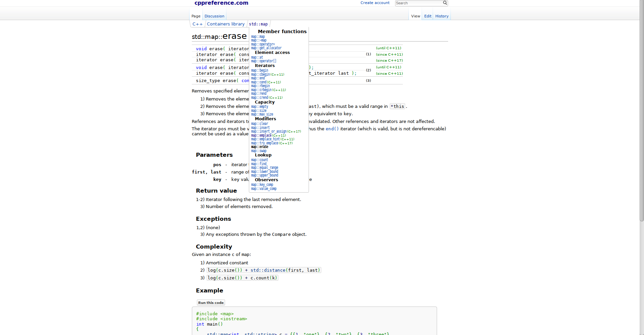
Task: Open map::empty menu entry
Action: [260, 107]
